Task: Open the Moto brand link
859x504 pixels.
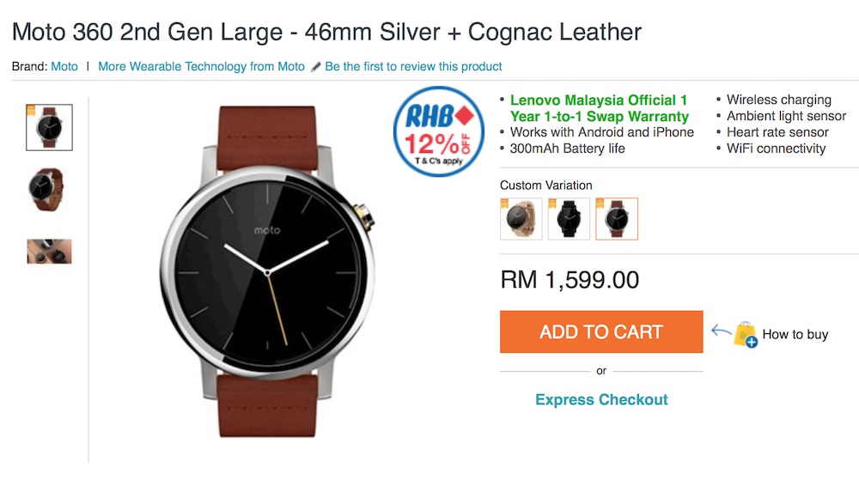Action: click(x=64, y=66)
